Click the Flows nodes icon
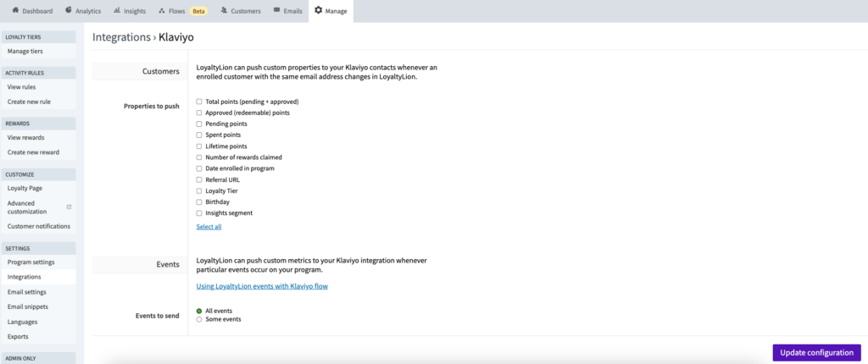The height and width of the screenshot is (364, 868). click(162, 10)
